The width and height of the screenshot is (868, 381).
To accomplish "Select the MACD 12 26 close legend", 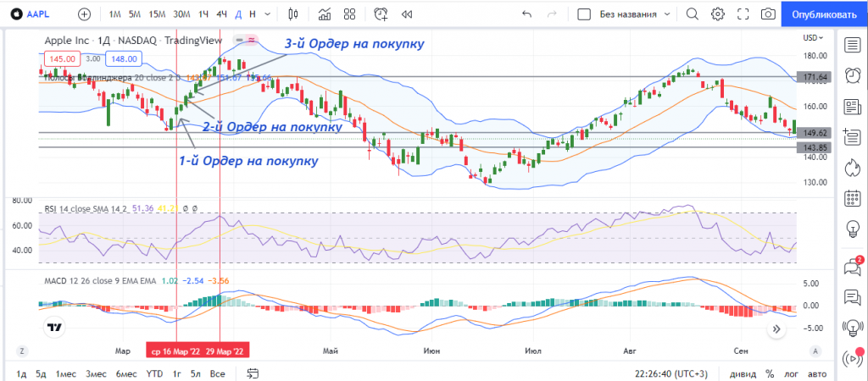I will (100, 280).
